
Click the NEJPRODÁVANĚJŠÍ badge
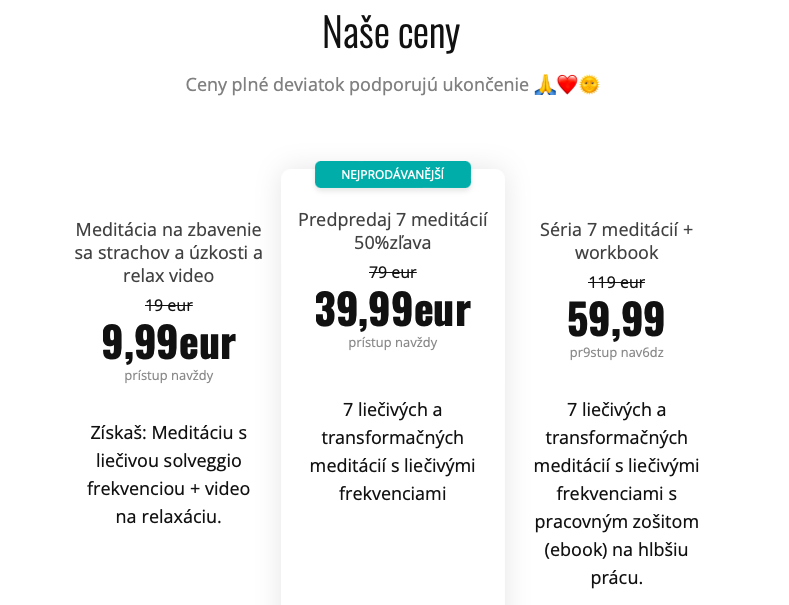(x=393, y=175)
